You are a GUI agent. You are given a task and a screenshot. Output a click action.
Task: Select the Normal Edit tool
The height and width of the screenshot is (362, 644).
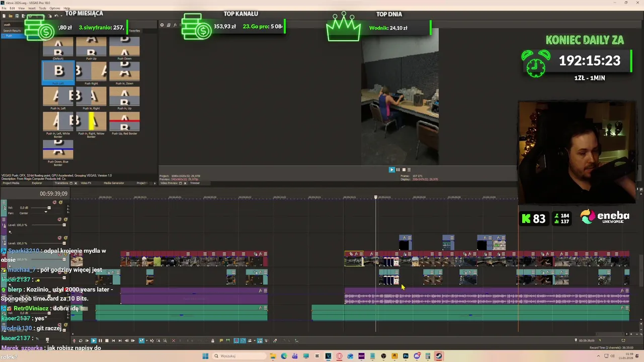coord(141,340)
